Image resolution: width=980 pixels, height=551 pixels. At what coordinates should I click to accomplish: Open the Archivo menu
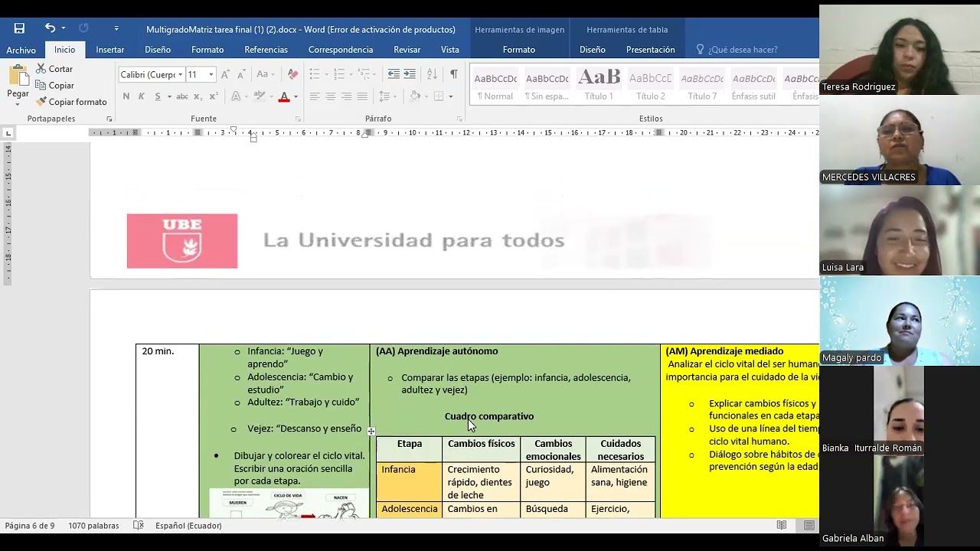coord(21,50)
